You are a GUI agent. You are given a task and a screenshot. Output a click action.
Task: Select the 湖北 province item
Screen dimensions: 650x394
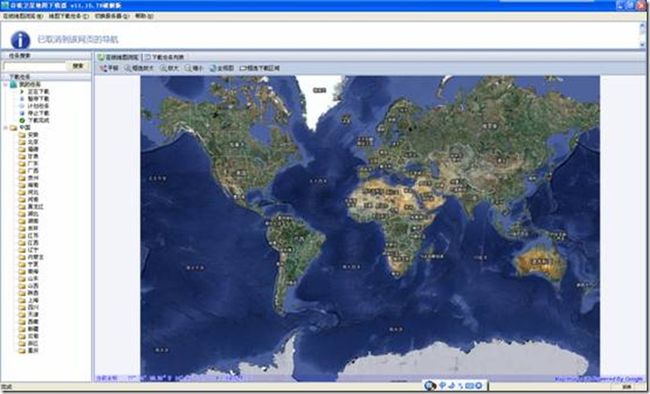[x=33, y=214]
